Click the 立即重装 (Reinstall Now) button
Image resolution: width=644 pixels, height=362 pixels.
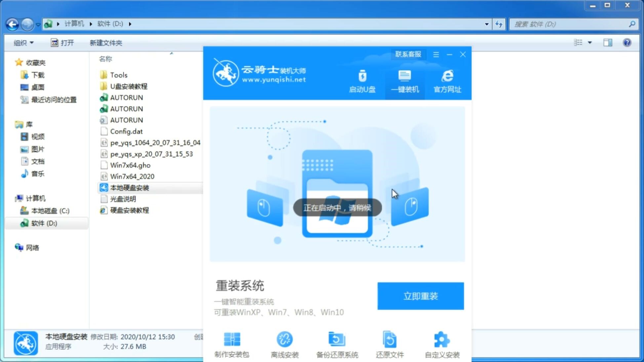(x=421, y=296)
